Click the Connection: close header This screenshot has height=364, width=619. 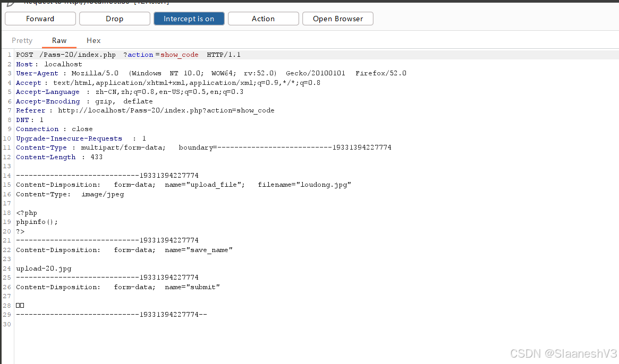(54, 129)
